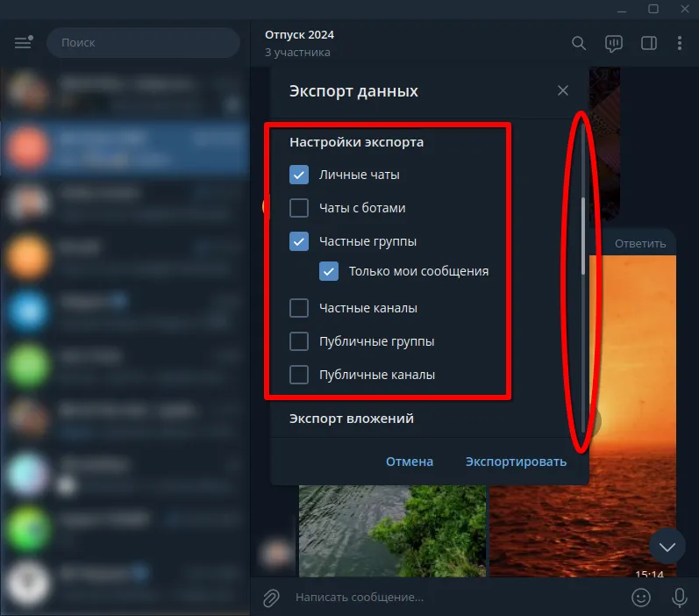Click the Отмена button
Screen dimensions: 699x616
coord(410,462)
